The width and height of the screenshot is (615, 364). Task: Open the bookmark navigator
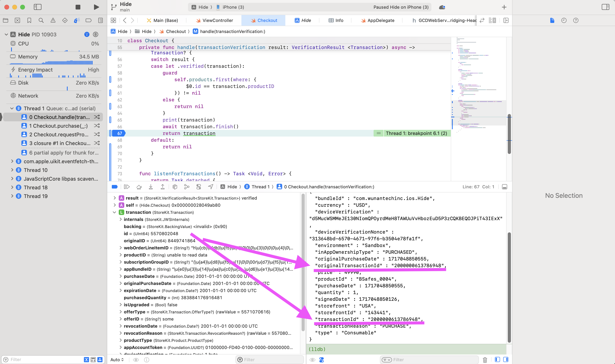click(x=29, y=20)
